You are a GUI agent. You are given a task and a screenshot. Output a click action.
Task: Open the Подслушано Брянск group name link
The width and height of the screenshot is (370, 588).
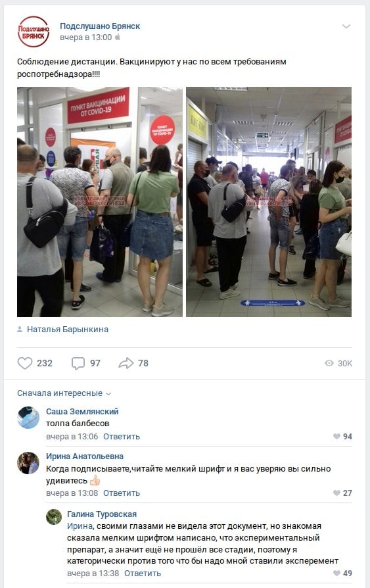[x=100, y=26]
